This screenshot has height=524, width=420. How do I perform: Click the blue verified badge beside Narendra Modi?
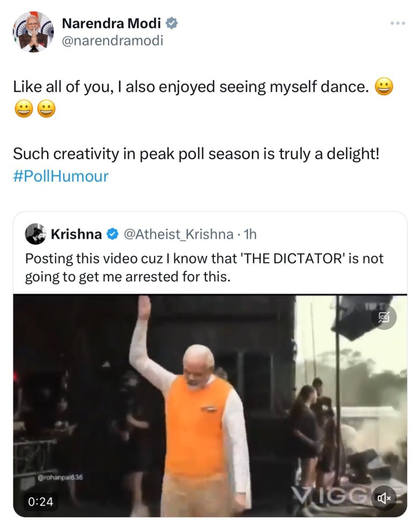pos(172,24)
